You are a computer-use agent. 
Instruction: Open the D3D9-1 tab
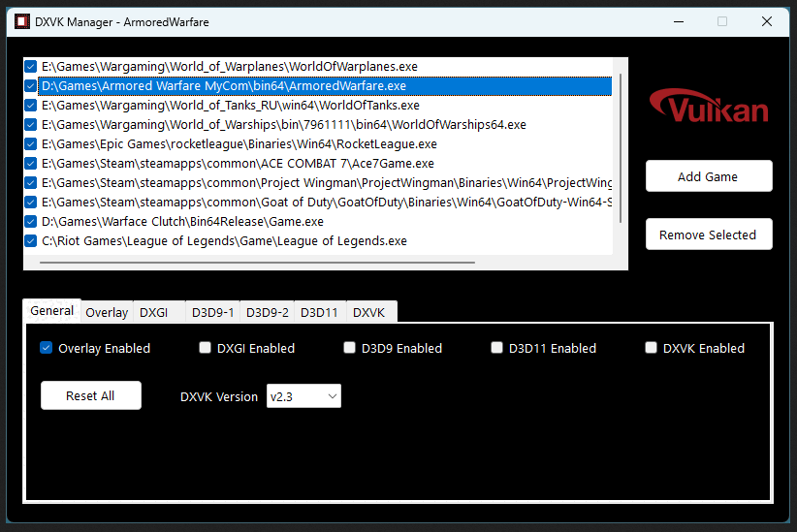coord(212,312)
